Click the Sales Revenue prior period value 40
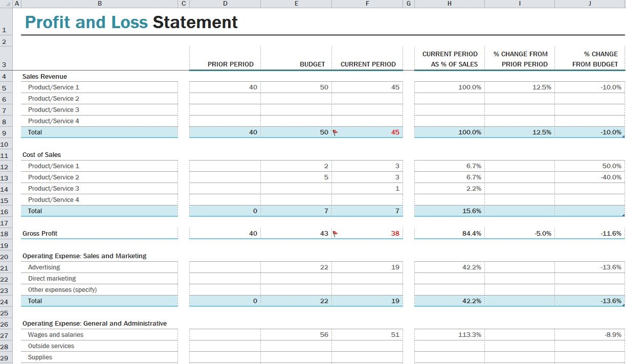The height and width of the screenshot is (364, 626). coord(225,87)
